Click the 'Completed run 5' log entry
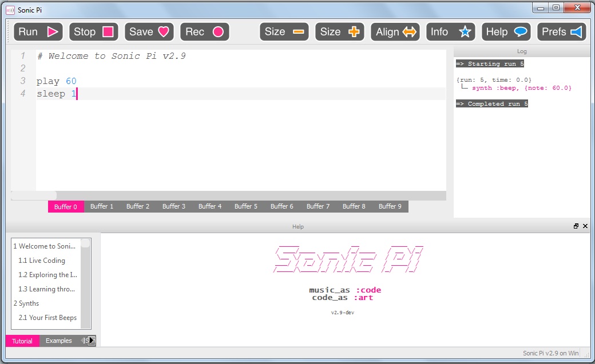 tap(492, 104)
